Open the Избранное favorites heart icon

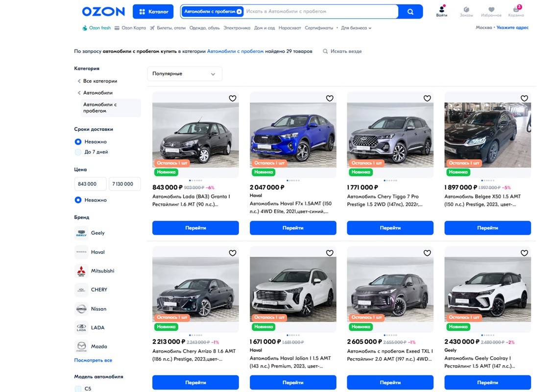coord(491,12)
